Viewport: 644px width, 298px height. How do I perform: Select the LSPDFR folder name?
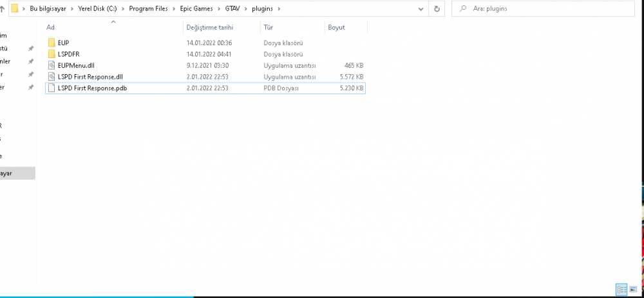69,54
